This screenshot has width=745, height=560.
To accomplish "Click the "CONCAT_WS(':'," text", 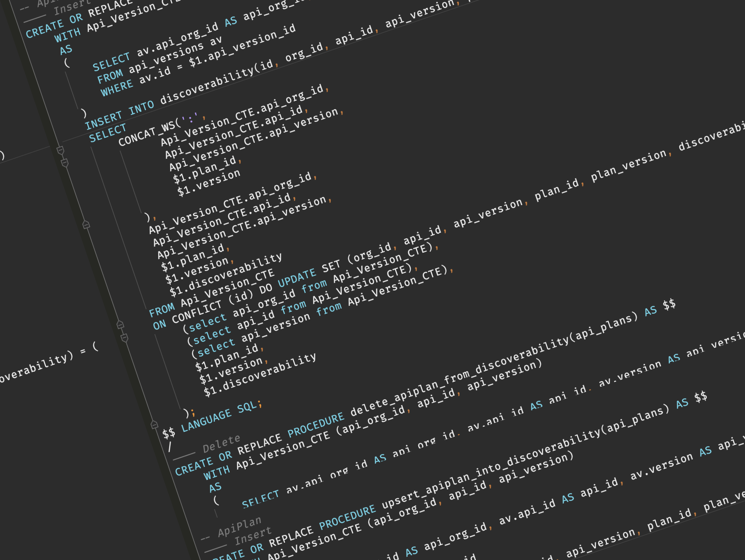I will pos(163,130).
